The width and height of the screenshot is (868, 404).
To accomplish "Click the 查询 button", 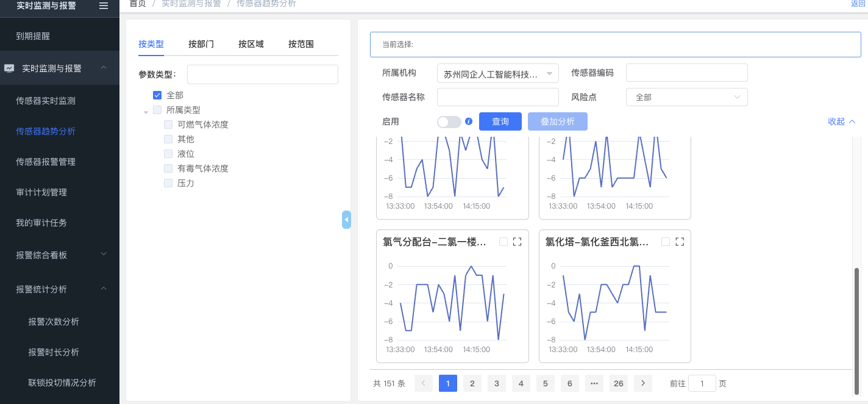I will (x=500, y=121).
